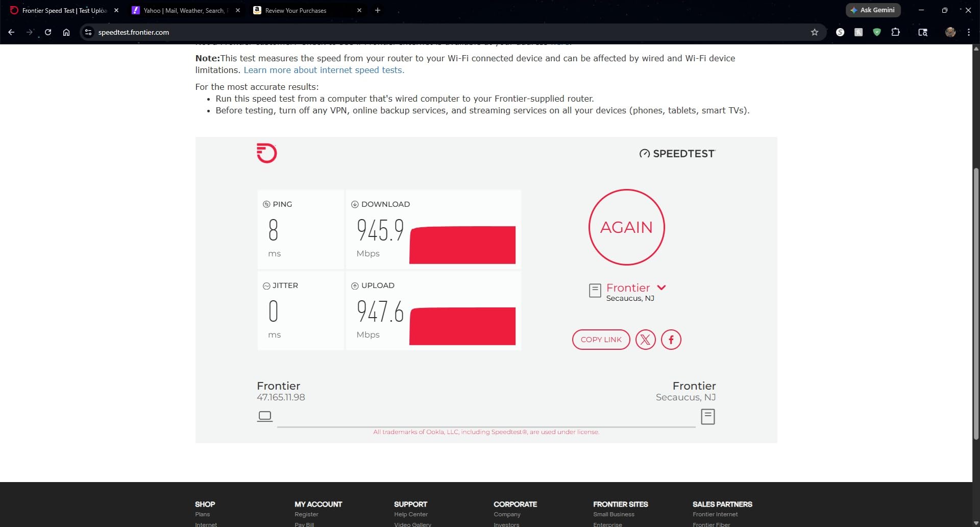Click the server icon below the bottom-right Secaucus, NJ
This screenshot has height=527, width=980.
pos(708,417)
